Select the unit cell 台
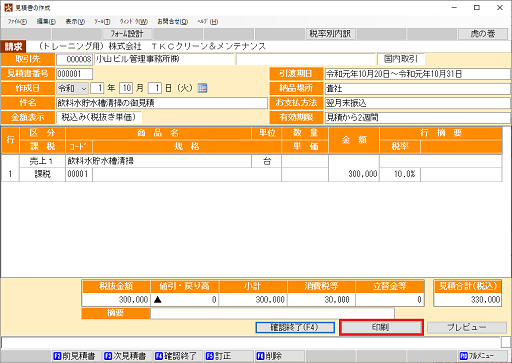The image size is (512, 363). click(x=267, y=161)
